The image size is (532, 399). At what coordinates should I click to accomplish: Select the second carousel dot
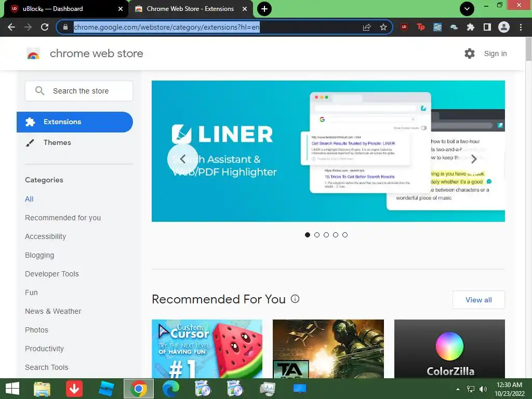(x=317, y=235)
